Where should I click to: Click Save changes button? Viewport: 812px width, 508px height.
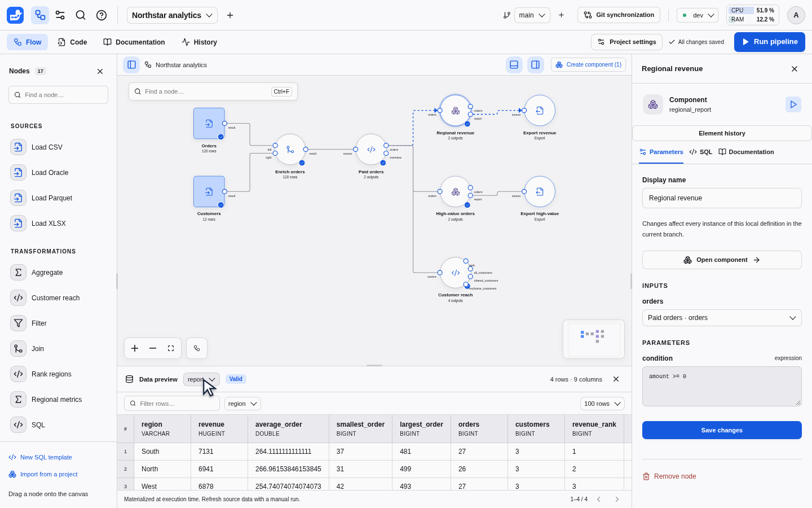pos(722,430)
